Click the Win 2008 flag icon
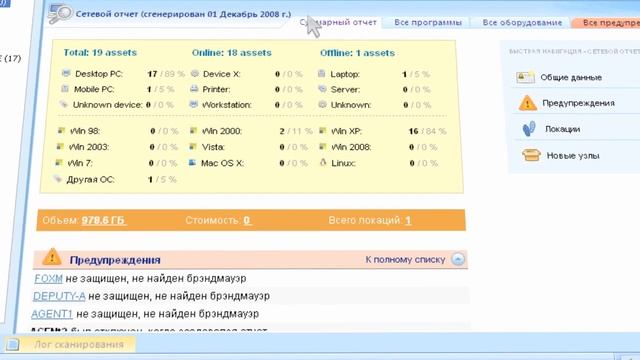Viewport: 640px width, 360px height. point(322,146)
